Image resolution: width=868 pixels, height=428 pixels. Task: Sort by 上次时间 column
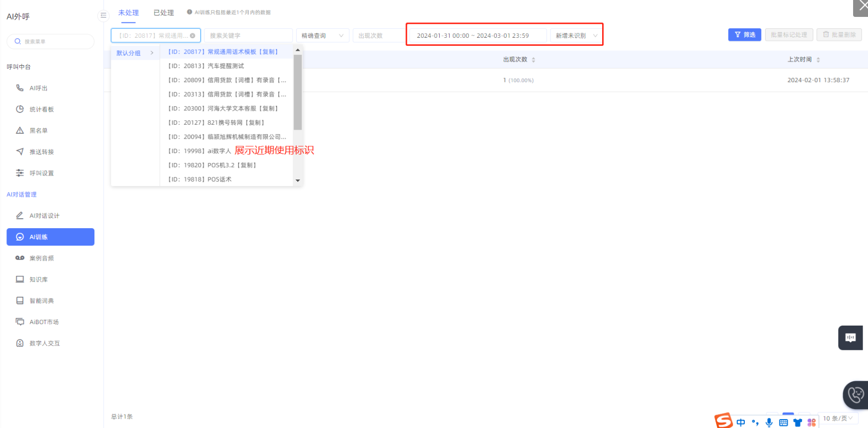(x=818, y=60)
